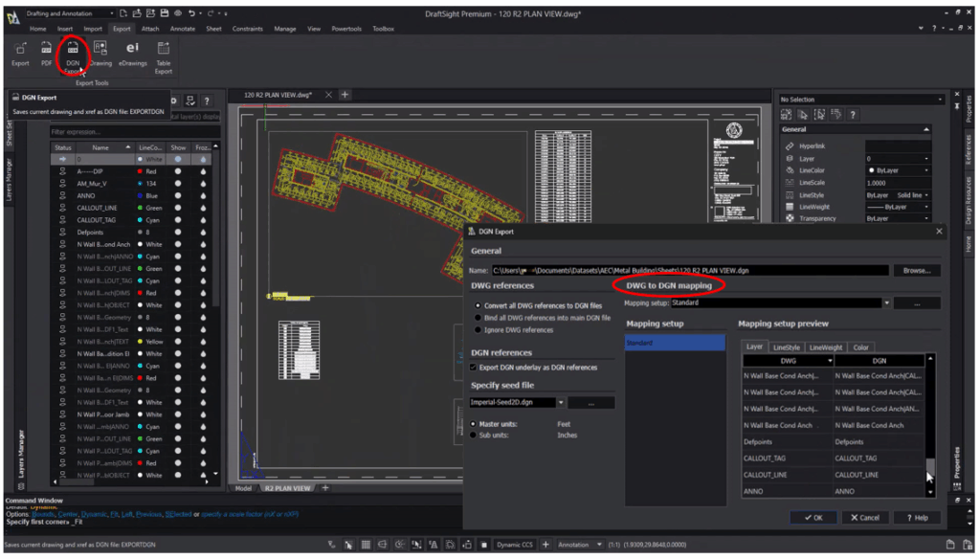
Task: Open eDrawings export tool
Action: coord(132,54)
